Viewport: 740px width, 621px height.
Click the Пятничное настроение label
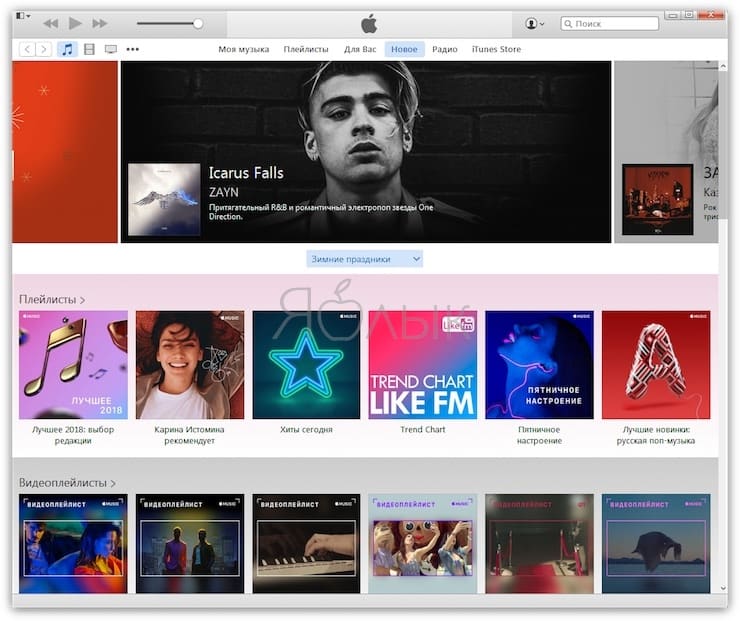[539, 435]
